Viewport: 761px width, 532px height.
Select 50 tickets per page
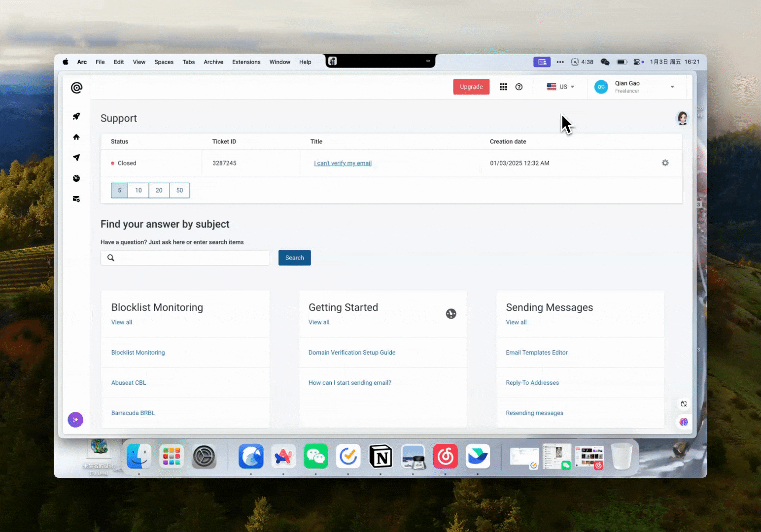[180, 191]
